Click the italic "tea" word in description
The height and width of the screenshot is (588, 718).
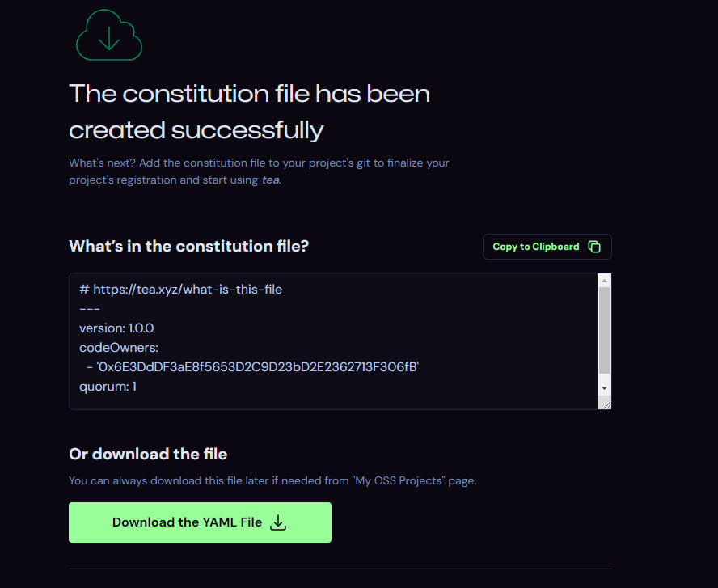click(x=270, y=180)
